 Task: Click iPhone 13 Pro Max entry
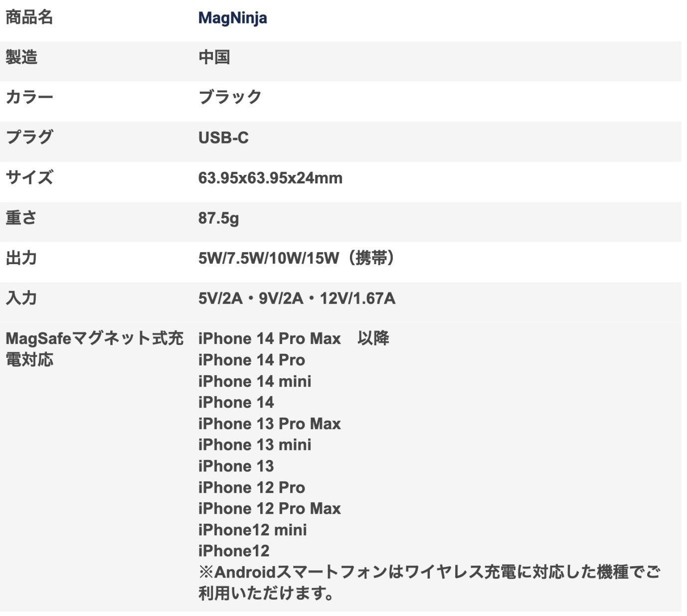269,424
